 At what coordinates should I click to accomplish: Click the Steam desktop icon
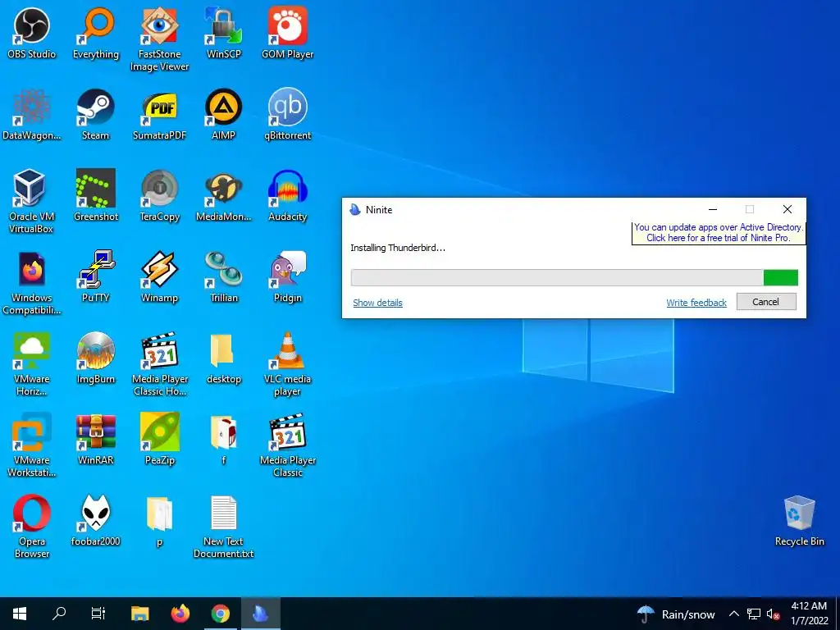pyautogui.click(x=96, y=115)
